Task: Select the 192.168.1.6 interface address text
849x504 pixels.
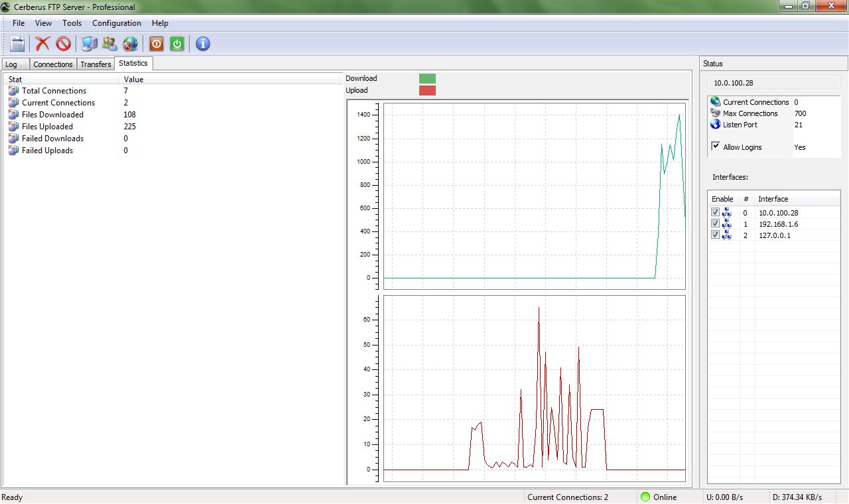Action: pyautogui.click(x=778, y=224)
